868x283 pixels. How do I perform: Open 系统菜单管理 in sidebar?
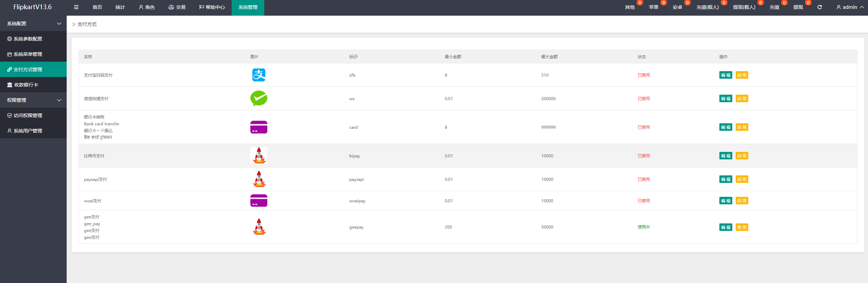(x=33, y=54)
